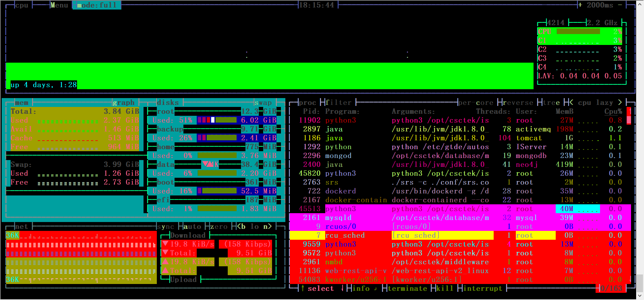Viewport: 644px width, 300px height.
Task: Toggle swap display in disks box
Action: (263, 102)
